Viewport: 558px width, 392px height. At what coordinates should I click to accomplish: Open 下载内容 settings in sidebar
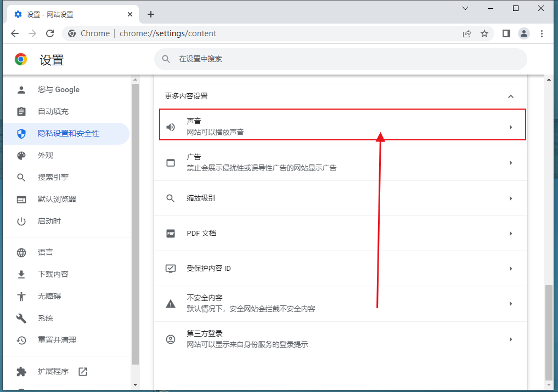(x=66, y=274)
